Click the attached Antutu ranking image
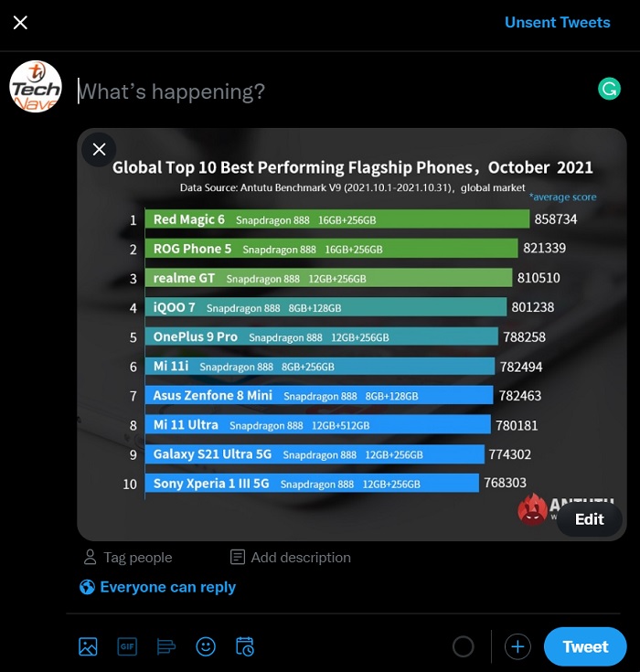The height and width of the screenshot is (672, 640). 351,335
